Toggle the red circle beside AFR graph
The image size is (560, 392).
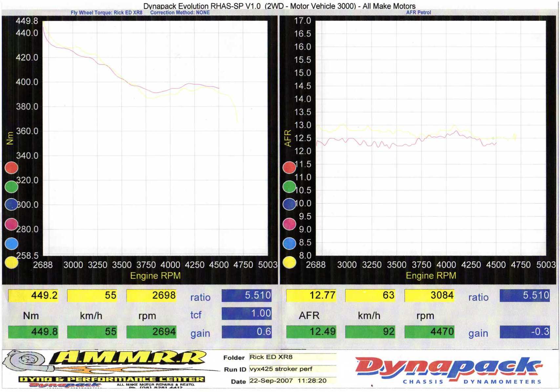[289, 167]
